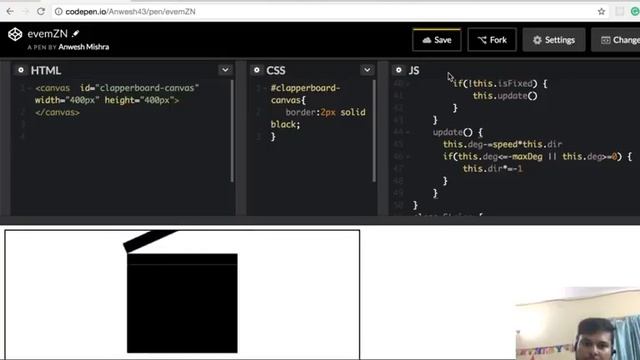Screen dimensions: 640x360
Task: Open the CSS panel settings gear
Action: (x=256, y=70)
